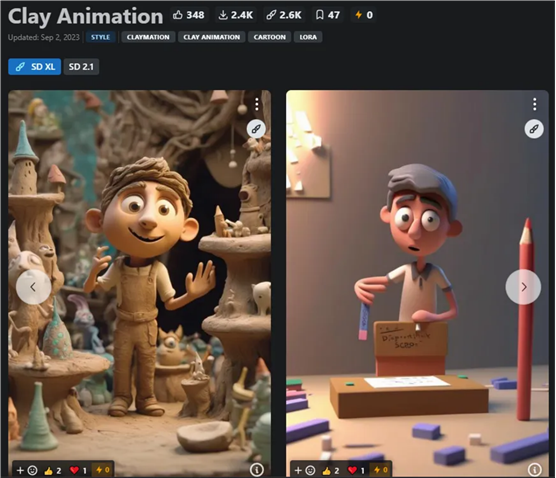Open the three-dot menu on right image
This screenshot has width=556, height=478.
tap(534, 104)
